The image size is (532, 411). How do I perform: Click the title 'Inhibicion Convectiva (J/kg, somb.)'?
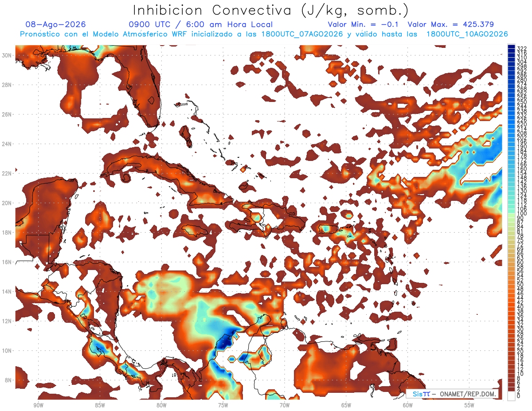[x=271, y=10]
